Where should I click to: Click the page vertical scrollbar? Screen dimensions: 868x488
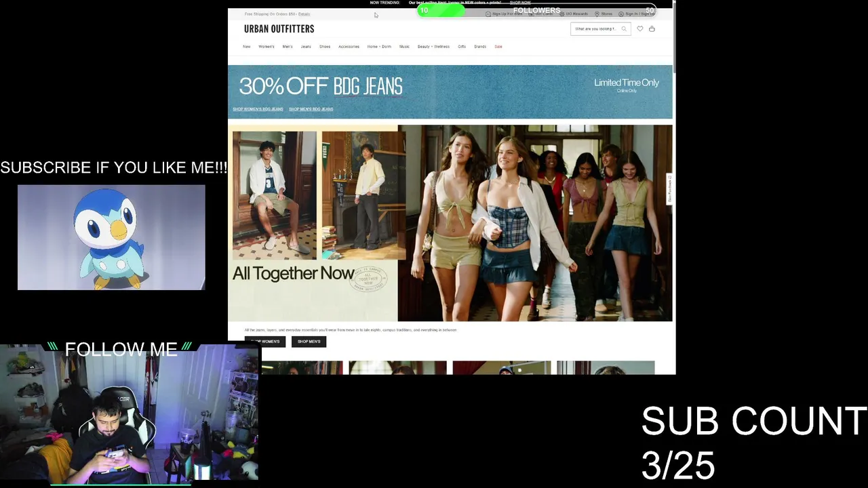click(674, 37)
